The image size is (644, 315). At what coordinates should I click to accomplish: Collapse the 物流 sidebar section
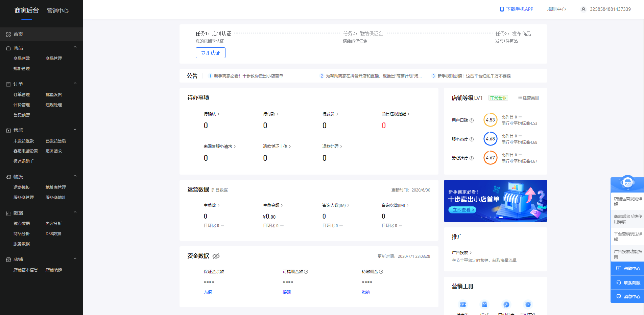(75, 176)
